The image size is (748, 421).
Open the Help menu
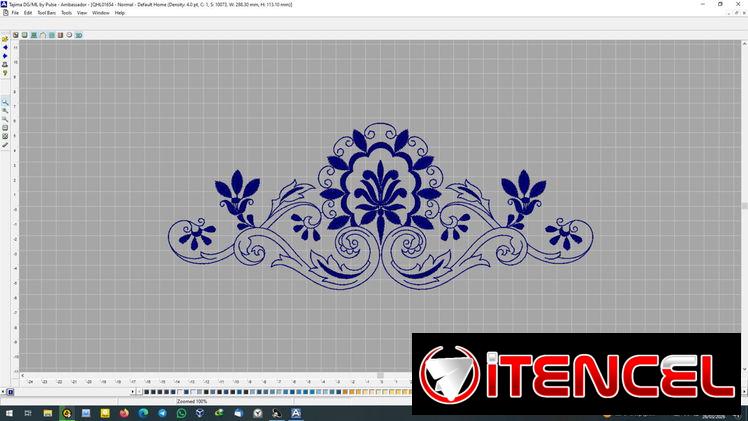pyautogui.click(x=120, y=13)
